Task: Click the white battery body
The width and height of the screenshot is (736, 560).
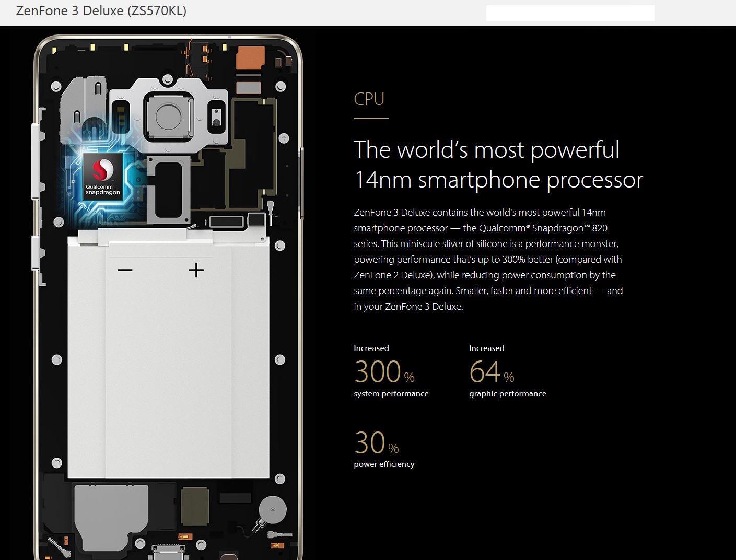Action: (168, 366)
